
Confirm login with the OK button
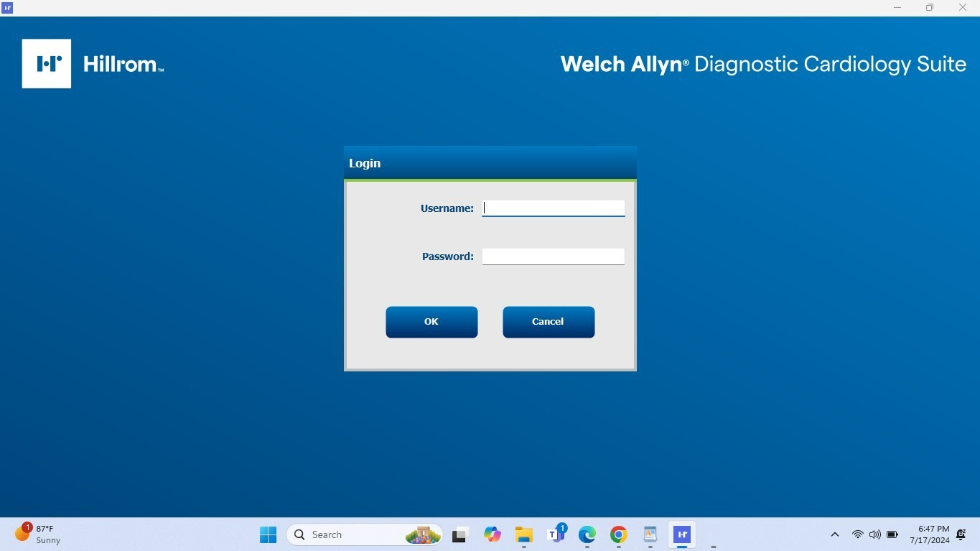click(431, 322)
